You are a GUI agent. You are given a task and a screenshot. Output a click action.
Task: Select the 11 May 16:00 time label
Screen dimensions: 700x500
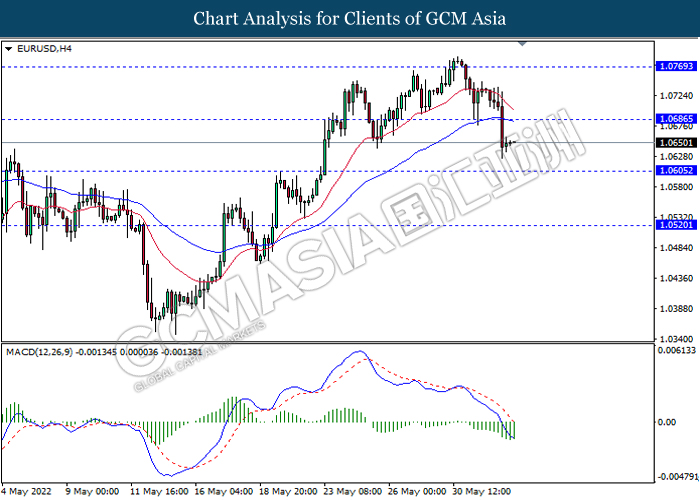click(159, 492)
